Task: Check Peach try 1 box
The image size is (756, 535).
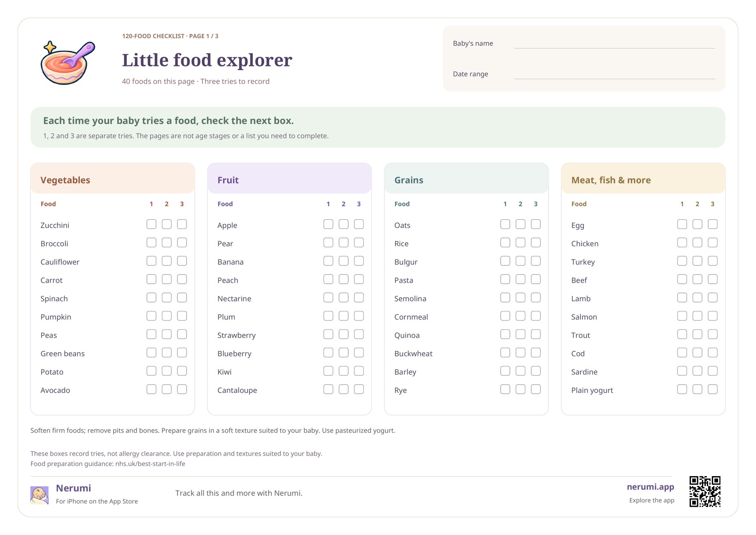Action: (x=328, y=279)
